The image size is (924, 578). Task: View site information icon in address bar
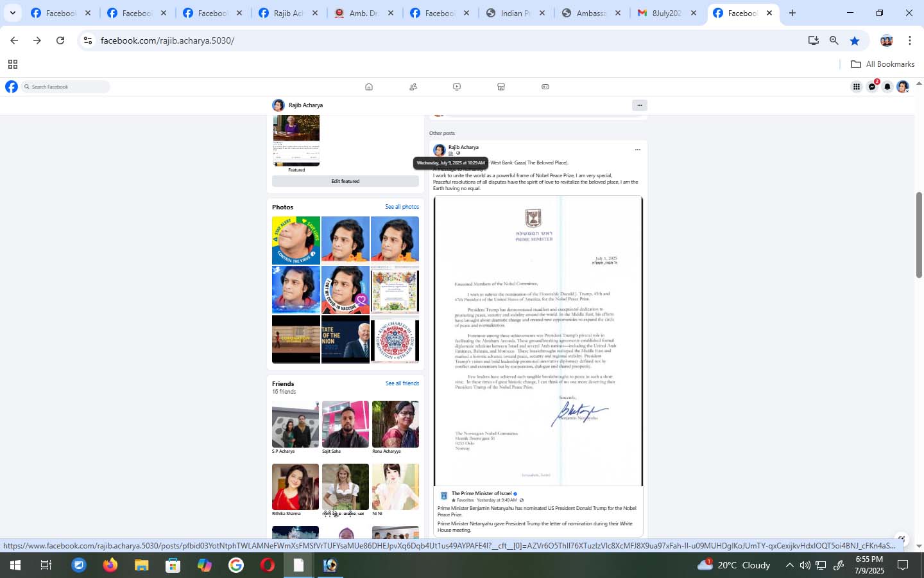(x=88, y=40)
